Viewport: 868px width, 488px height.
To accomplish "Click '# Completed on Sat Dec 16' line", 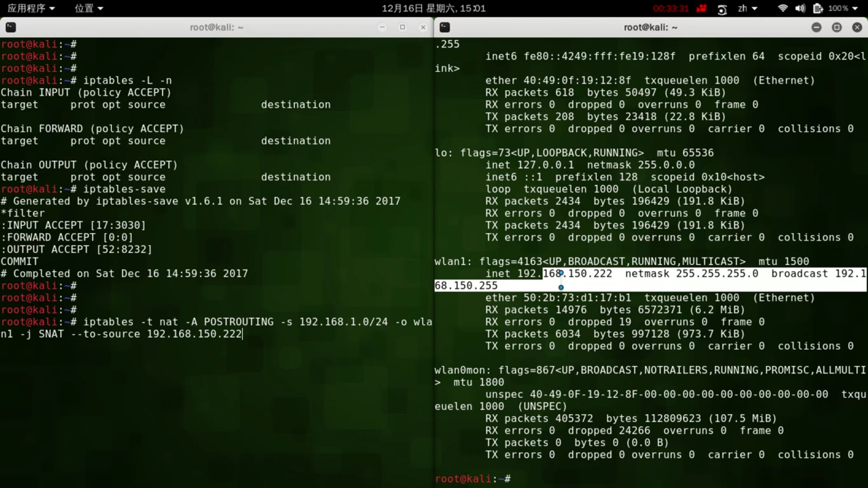I will [124, 274].
